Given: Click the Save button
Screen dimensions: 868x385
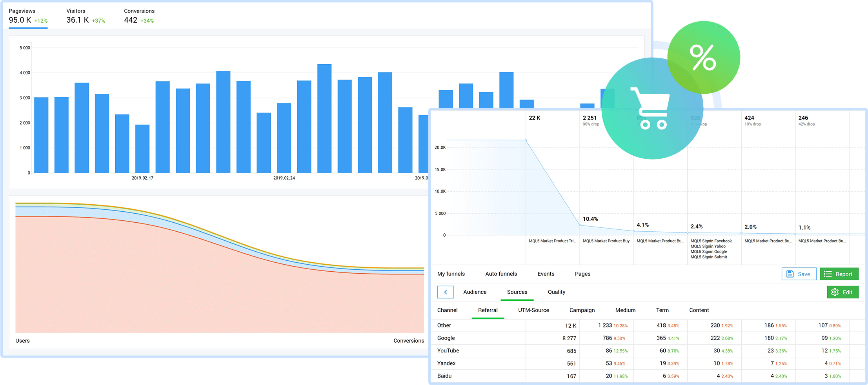Looking at the screenshot, I should click(799, 274).
